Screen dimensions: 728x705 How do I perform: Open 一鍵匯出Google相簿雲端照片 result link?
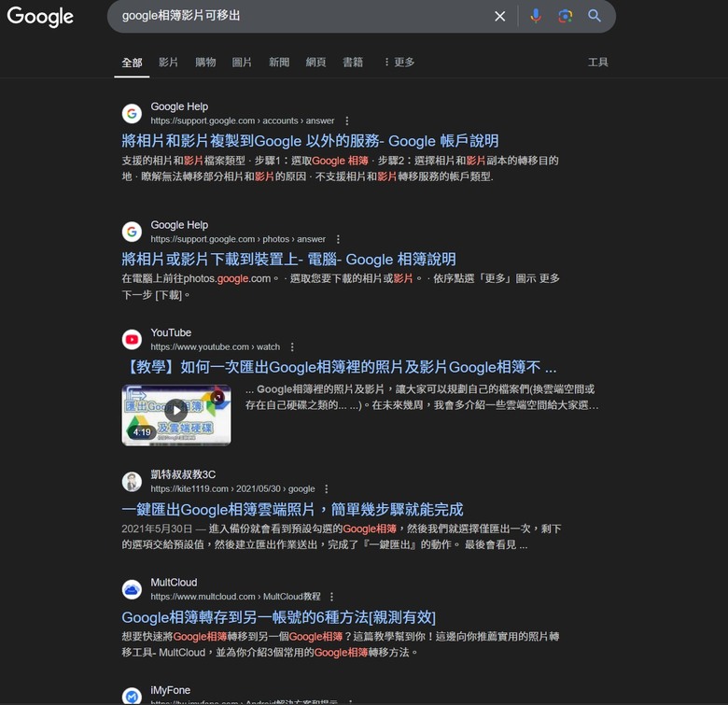(x=292, y=510)
